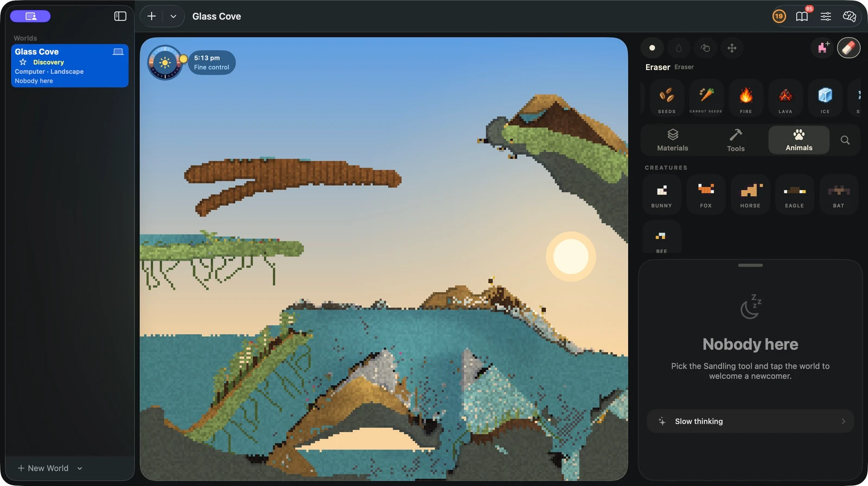868x486 pixels.
Task: Select the round brush dot tool
Action: click(x=652, y=48)
